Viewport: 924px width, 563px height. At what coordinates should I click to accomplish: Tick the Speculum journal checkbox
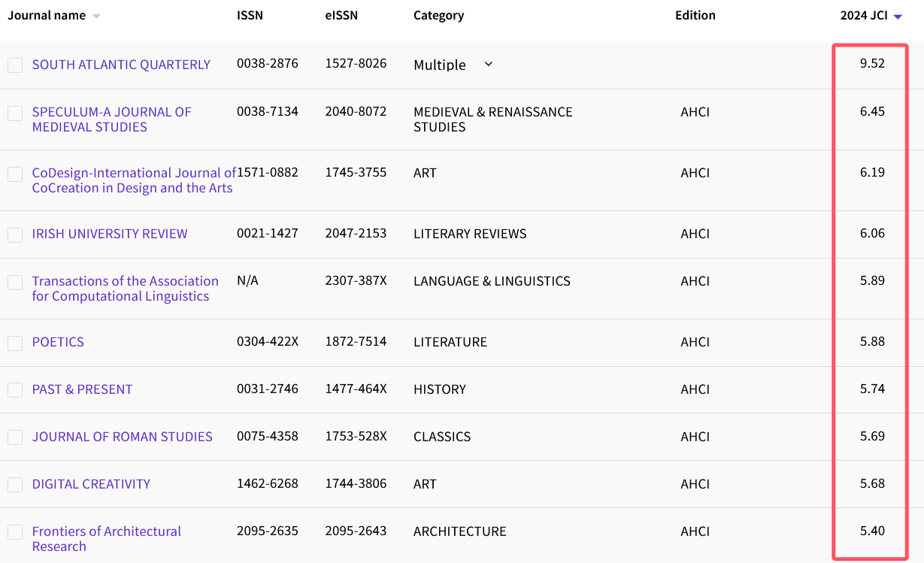click(15, 114)
